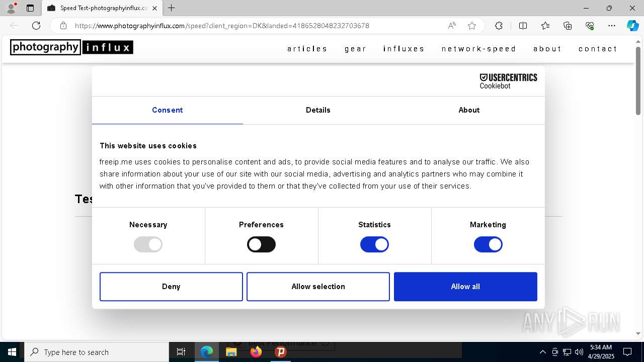Open a new browser tab
The height and width of the screenshot is (362, 644).
(171, 8)
